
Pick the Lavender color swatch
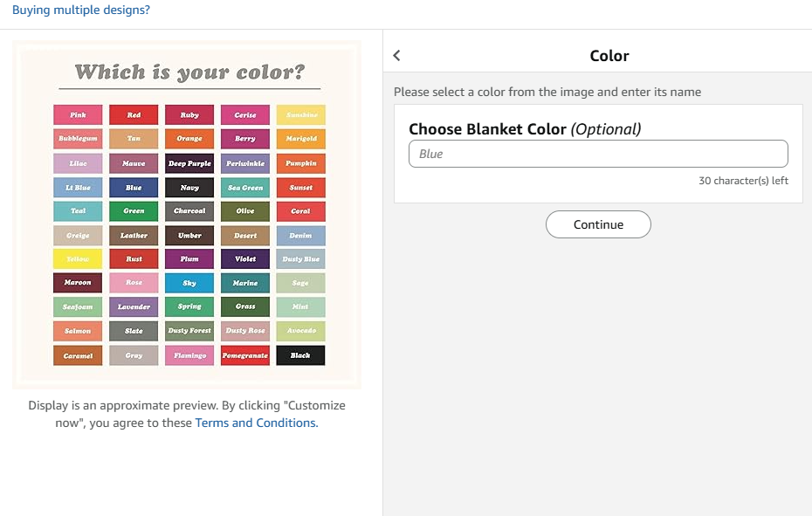click(134, 307)
